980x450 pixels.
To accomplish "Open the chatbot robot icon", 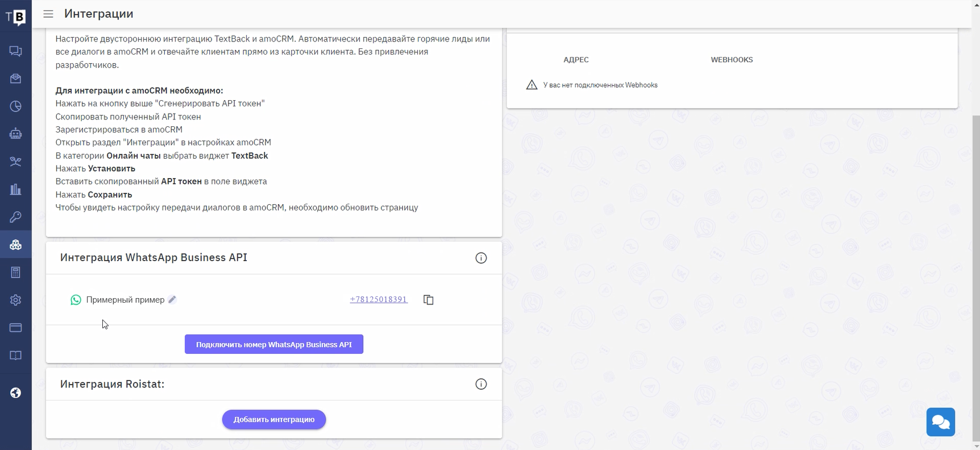I will [x=15, y=134].
